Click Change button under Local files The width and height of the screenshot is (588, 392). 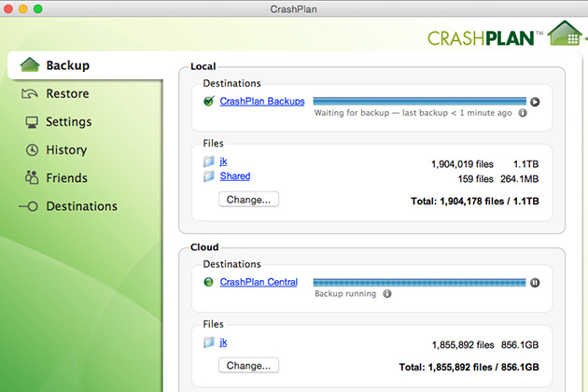point(248,199)
